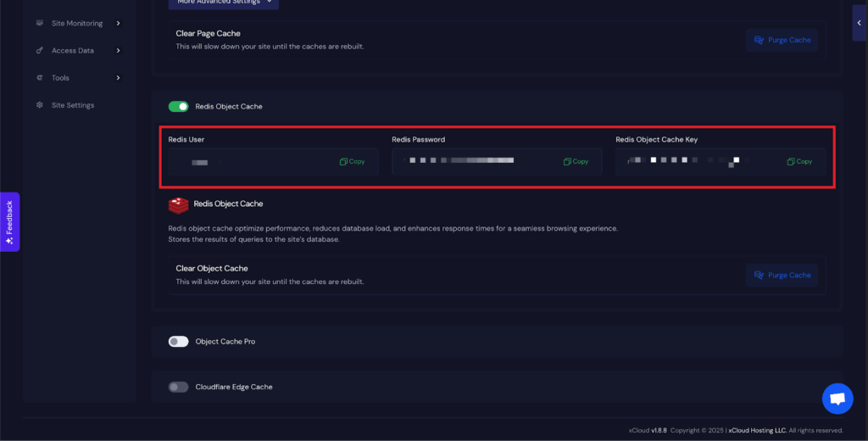
Task: Click the Site Monitoring sidebar icon
Action: coord(40,23)
